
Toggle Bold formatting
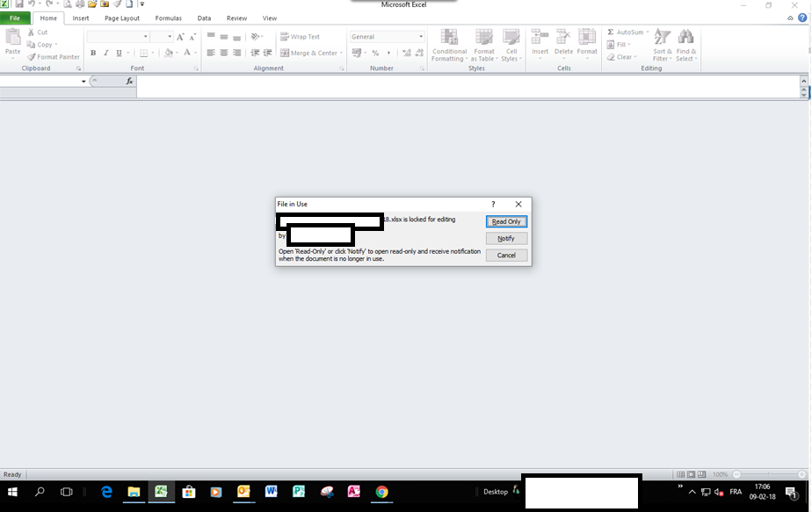click(x=93, y=53)
